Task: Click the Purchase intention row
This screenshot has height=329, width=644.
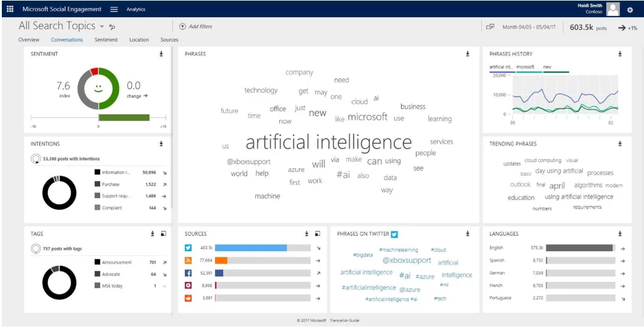Action: click(130, 184)
